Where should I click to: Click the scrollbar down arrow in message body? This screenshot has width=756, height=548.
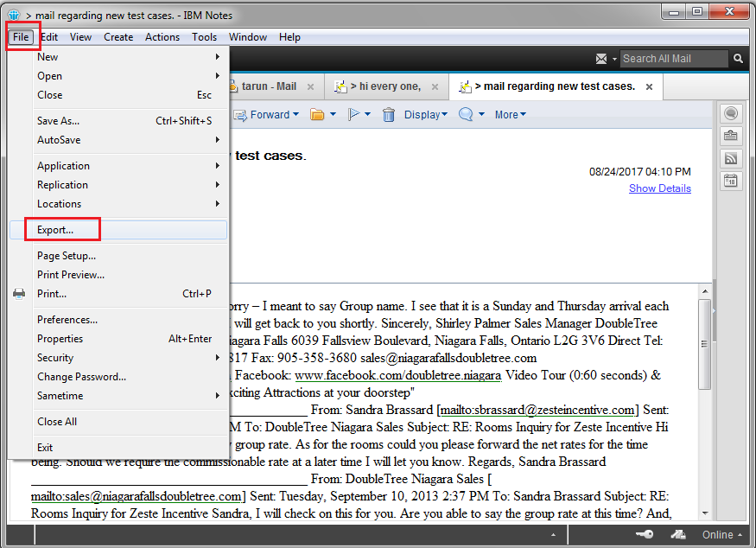705,513
